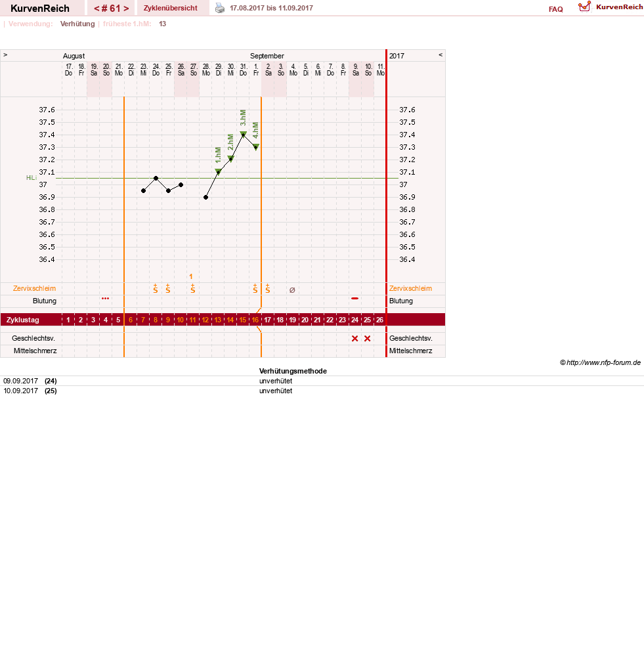Select cycle day 16 in Zyklustag row
Screen dimensions: 644x646
point(255,320)
